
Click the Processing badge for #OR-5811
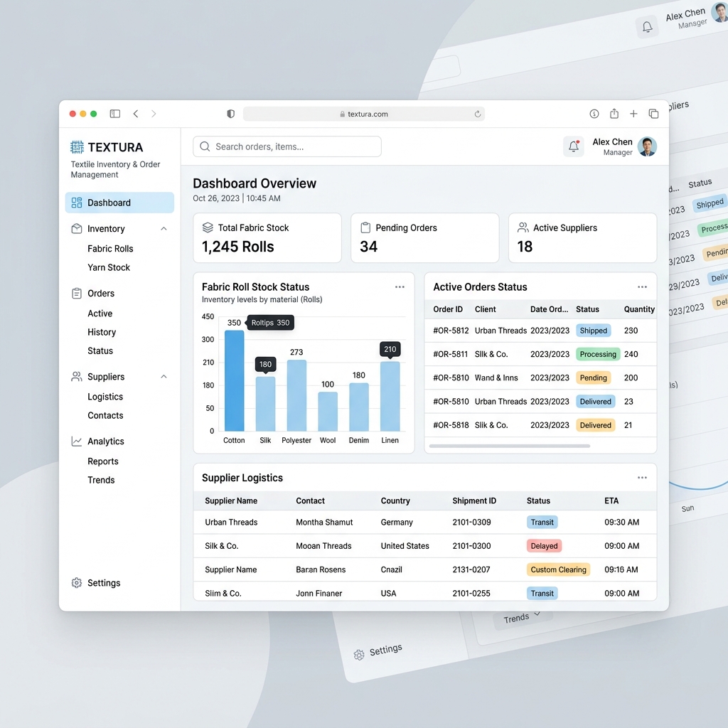[x=598, y=354]
